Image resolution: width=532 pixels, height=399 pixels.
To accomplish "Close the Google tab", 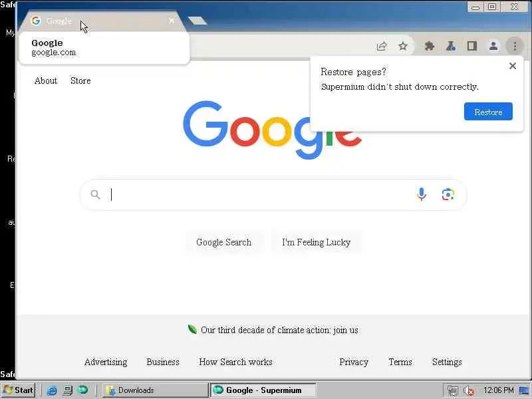I will tap(172, 21).
